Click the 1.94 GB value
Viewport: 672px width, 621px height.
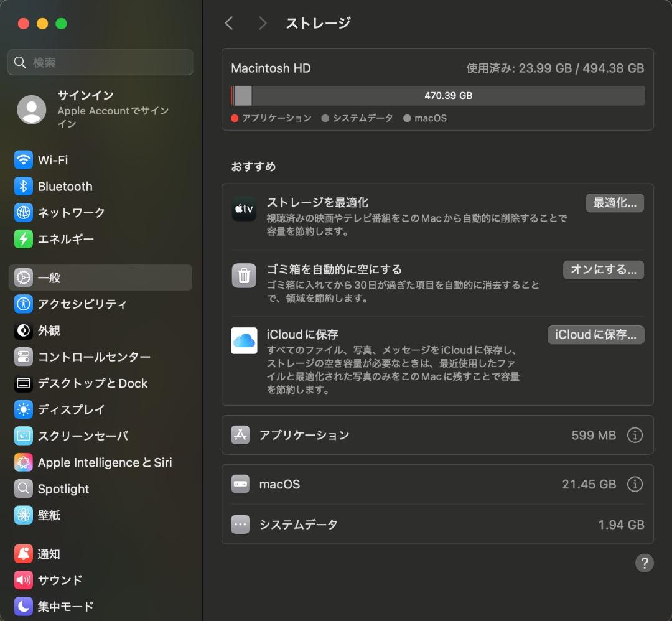click(x=621, y=525)
